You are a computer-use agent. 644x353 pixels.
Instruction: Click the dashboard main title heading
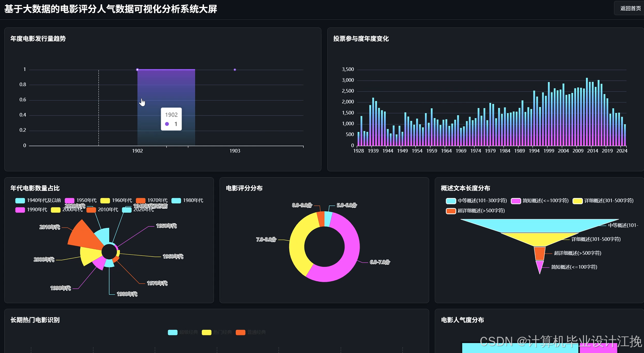111,9
